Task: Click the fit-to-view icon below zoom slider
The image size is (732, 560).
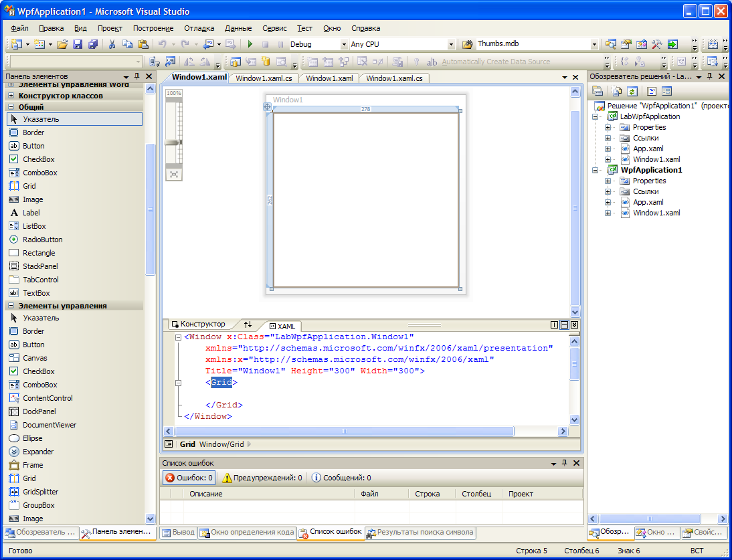Action: click(x=174, y=175)
